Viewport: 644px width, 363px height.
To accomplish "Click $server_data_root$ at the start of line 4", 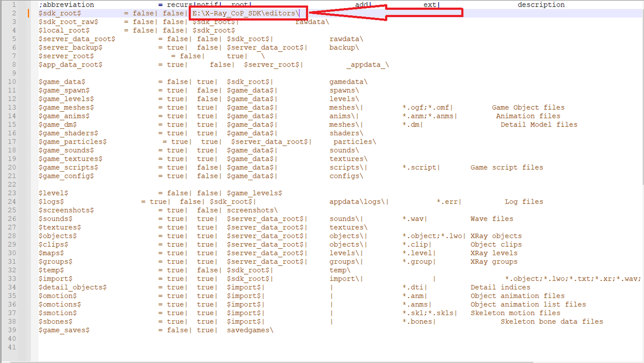I will click(x=77, y=39).
